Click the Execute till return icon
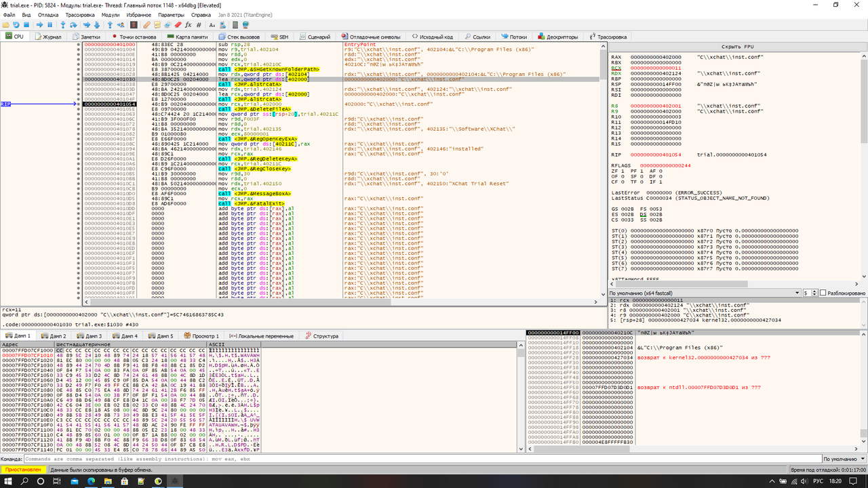 pos(110,24)
